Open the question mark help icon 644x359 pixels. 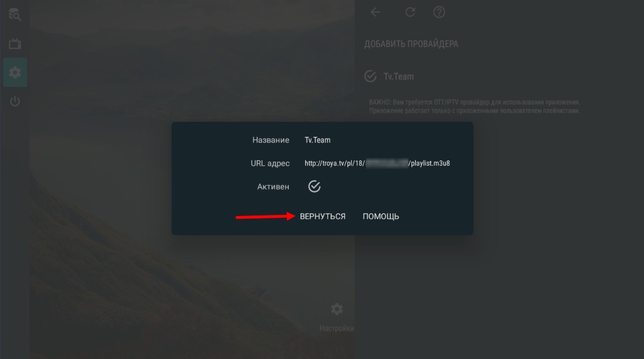439,12
